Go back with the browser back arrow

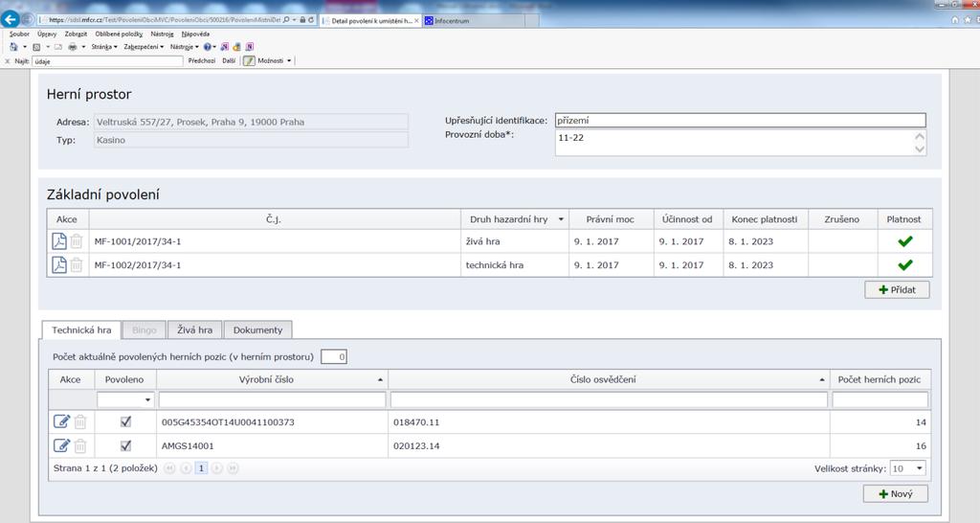click(10, 19)
